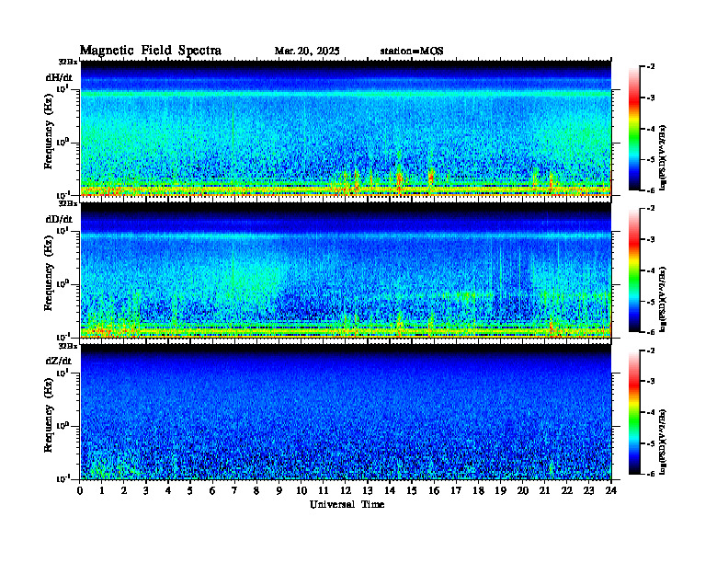The height and width of the screenshot is (563, 728).
Task: Click hour "9" on the Universal Time axis
Action: pyautogui.click(x=279, y=491)
